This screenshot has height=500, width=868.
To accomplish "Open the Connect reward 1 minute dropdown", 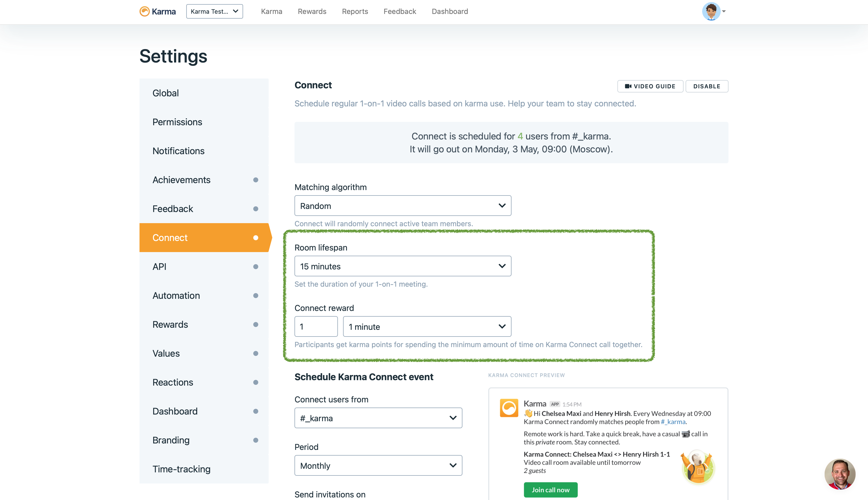I will click(x=427, y=327).
